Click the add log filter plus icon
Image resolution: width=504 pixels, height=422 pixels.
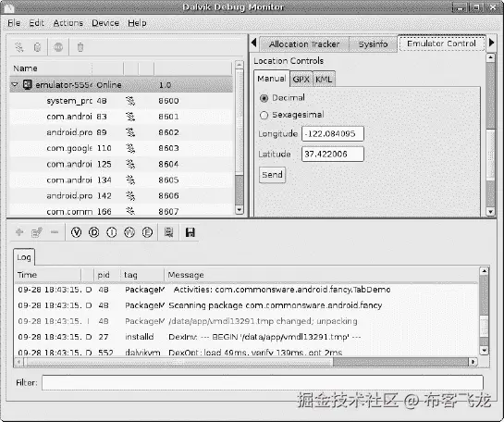(x=19, y=232)
